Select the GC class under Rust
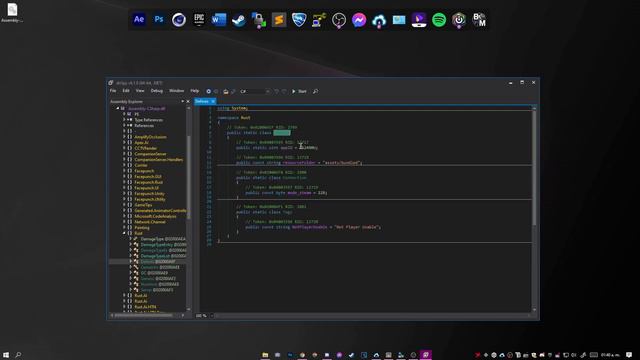 [x=154, y=273]
